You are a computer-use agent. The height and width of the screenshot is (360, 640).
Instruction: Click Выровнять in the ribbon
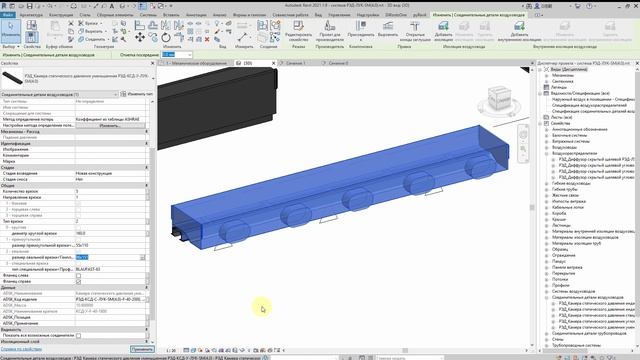point(387,29)
